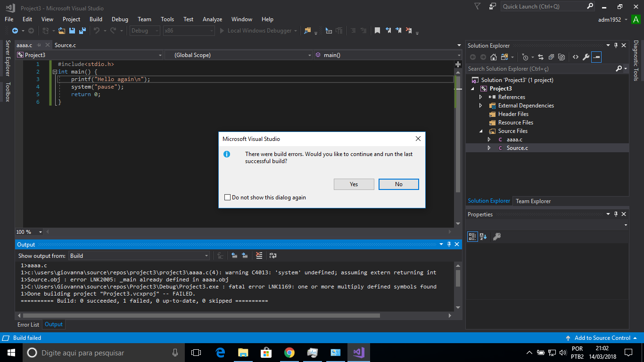
Task: Toggle Preview Selected Items button
Action: pyautogui.click(x=596, y=57)
